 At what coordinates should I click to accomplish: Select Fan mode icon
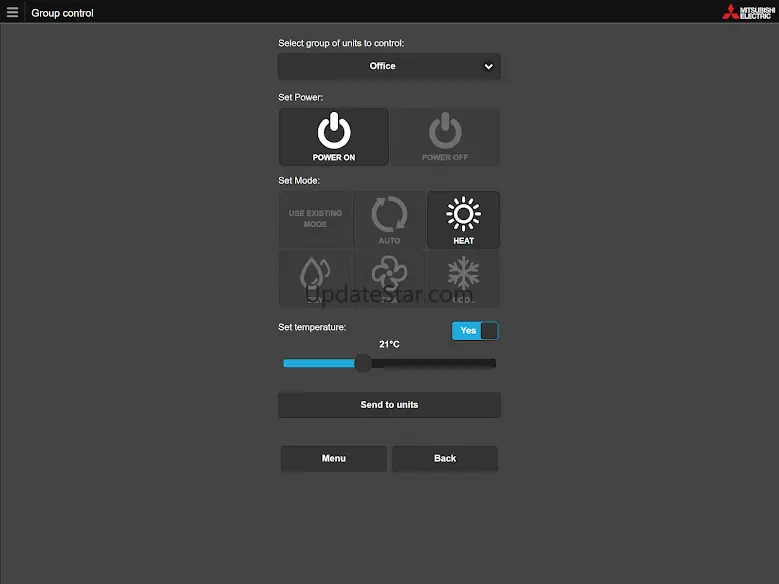click(390, 278)
